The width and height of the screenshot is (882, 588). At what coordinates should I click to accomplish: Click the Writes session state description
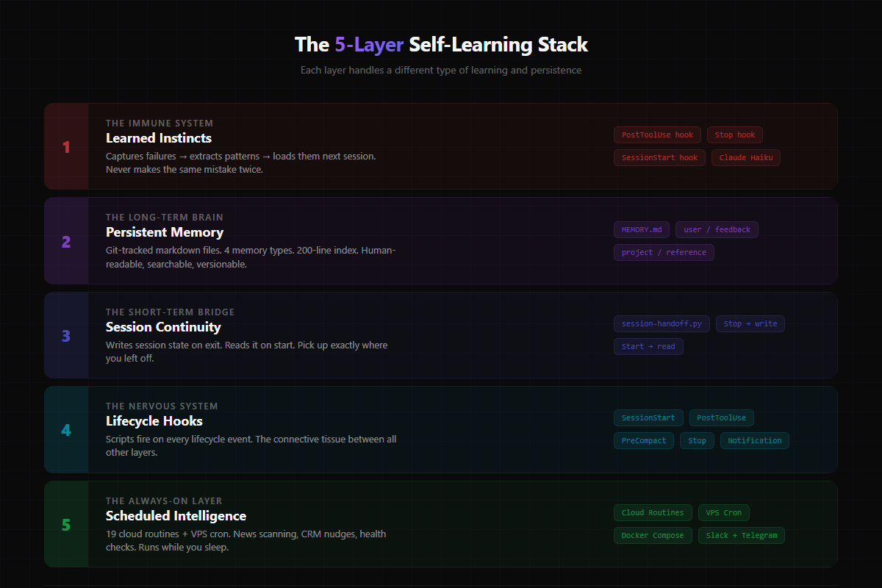[247, 352]
